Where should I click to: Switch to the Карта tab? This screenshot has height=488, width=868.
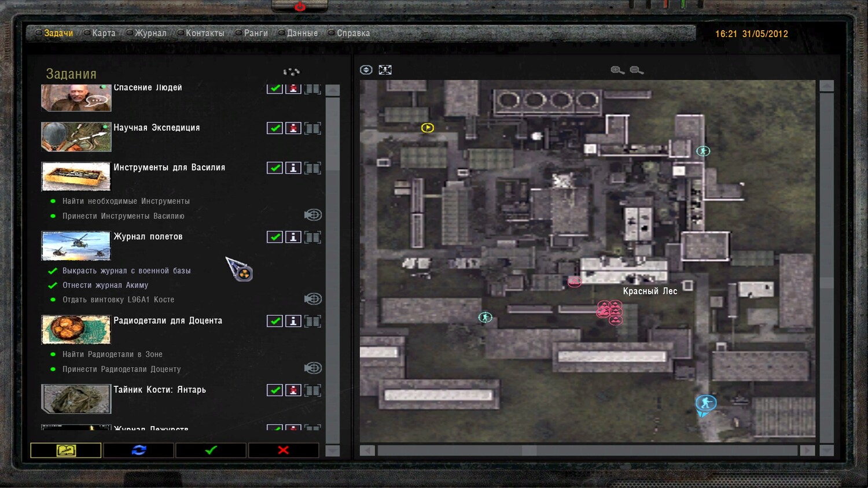(104, 33)
